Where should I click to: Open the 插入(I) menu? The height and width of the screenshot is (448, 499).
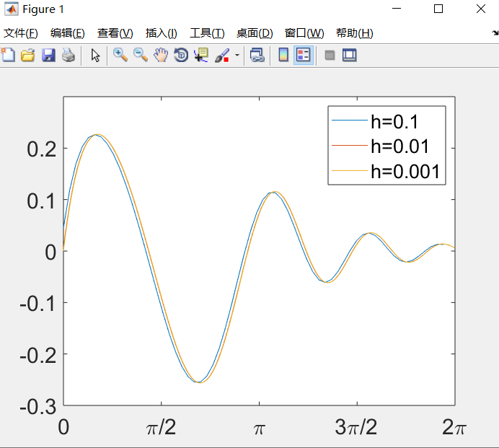[161, 33]
